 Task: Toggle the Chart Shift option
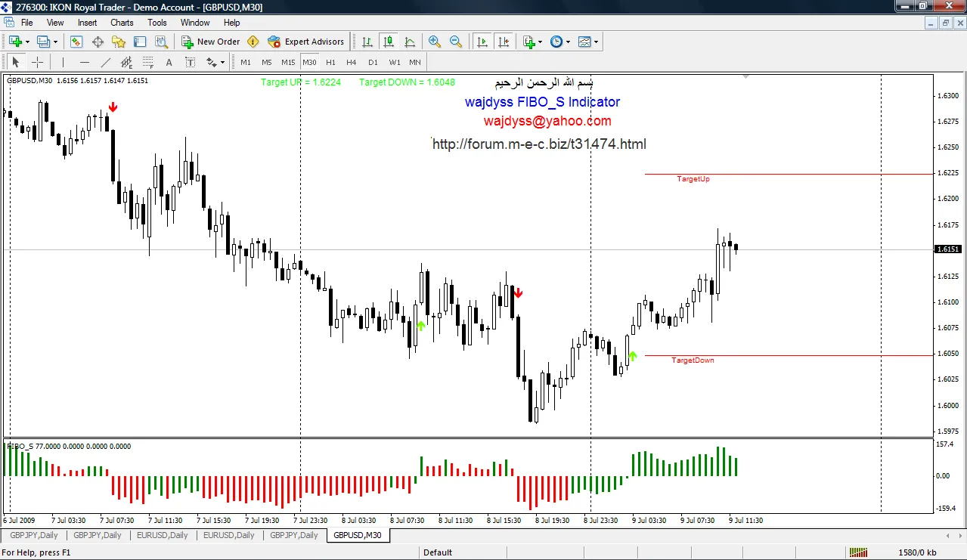click(504, 42)
